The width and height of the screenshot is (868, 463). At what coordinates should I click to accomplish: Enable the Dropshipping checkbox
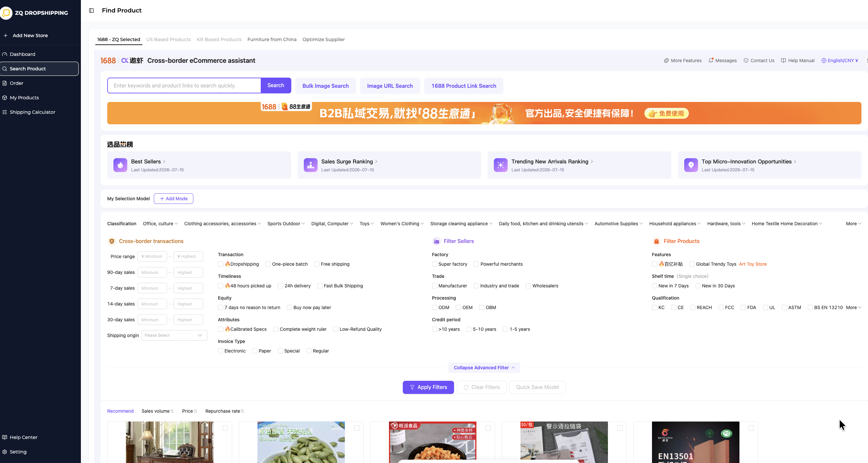click(220, 264)
